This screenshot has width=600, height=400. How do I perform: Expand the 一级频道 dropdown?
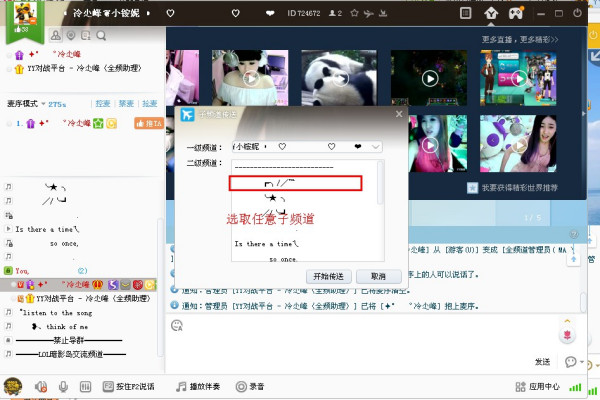[x=376, y=146]
